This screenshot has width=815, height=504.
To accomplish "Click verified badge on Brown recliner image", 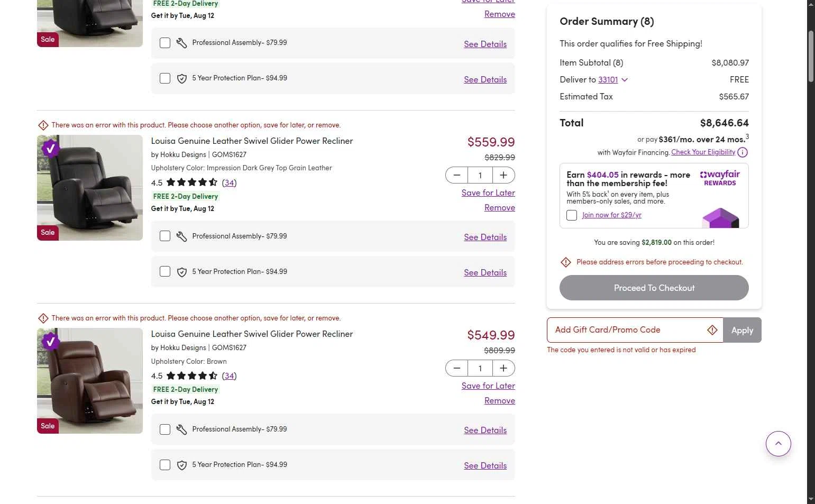I will (50, 342).
